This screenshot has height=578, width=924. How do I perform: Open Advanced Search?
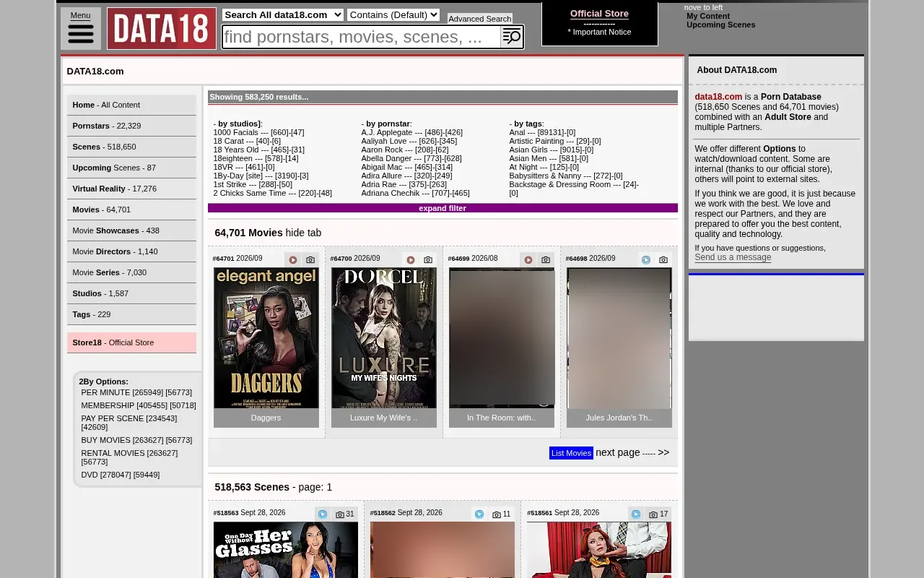(480, 19)
